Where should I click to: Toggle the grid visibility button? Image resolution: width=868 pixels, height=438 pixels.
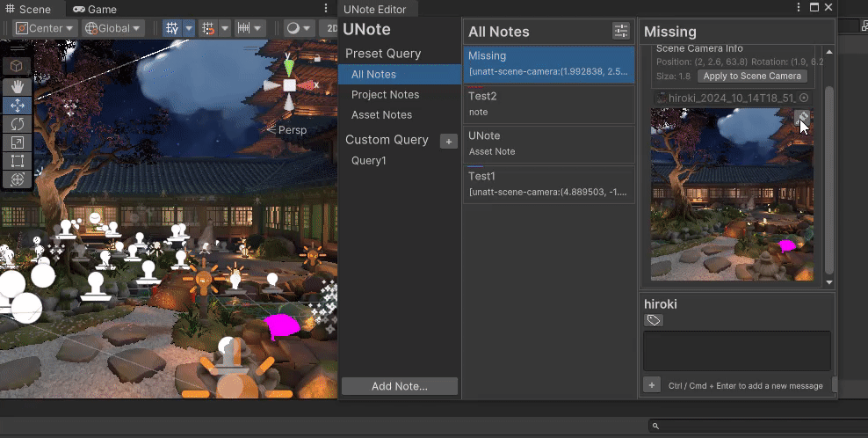pos(172,28)
